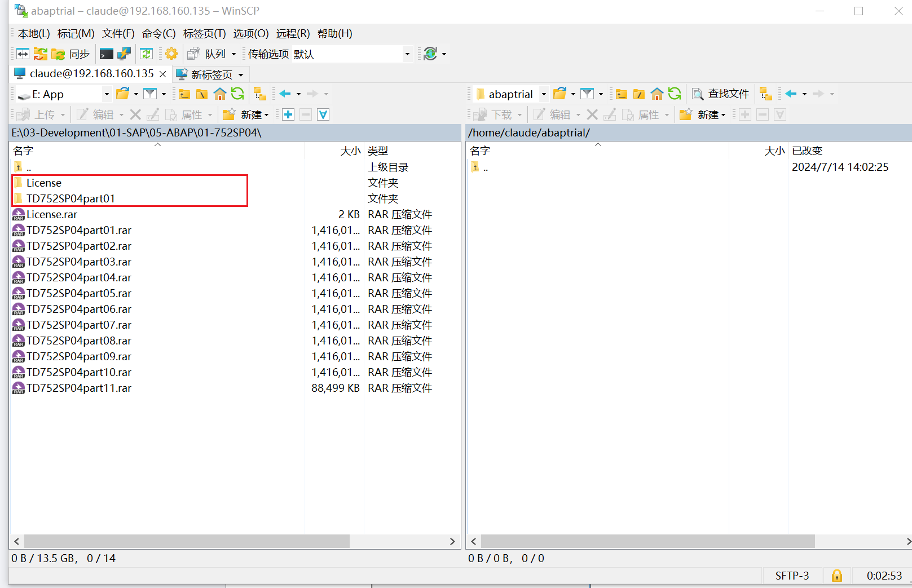912x588 pixels.
Task: Open the terminal console icon in toolbar
Action: pyautogui.click(x=106, y=54)
